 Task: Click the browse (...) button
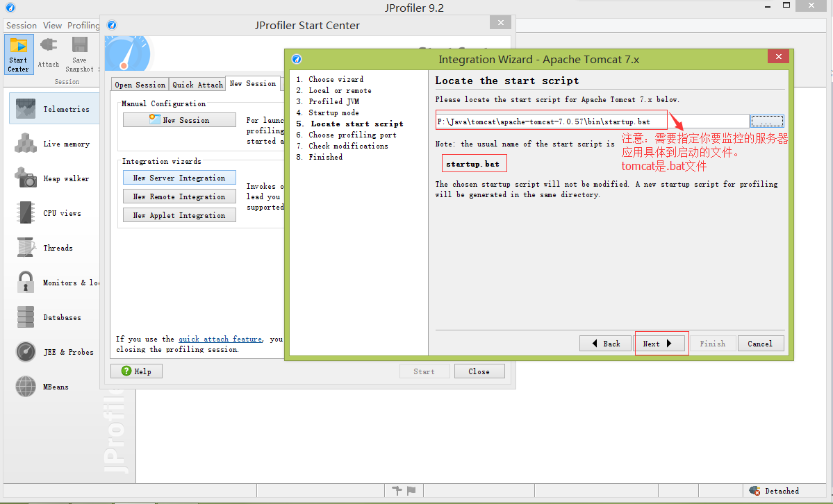(x=766, y=121)
